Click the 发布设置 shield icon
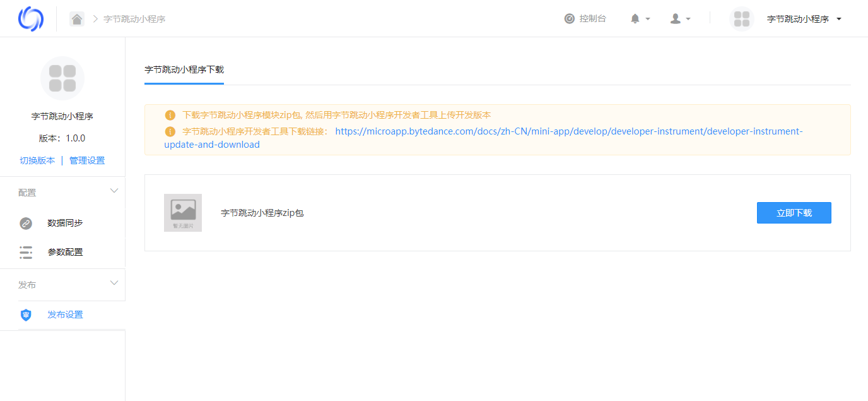This screenshot has height=401, width=868. click(x=26, y=314)
